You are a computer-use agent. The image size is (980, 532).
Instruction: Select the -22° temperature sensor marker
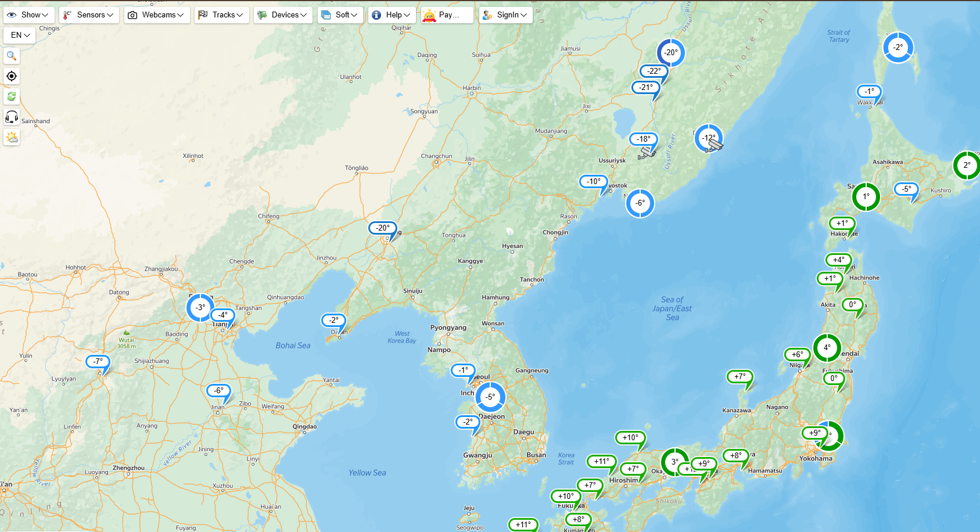[x=654, y=71]
